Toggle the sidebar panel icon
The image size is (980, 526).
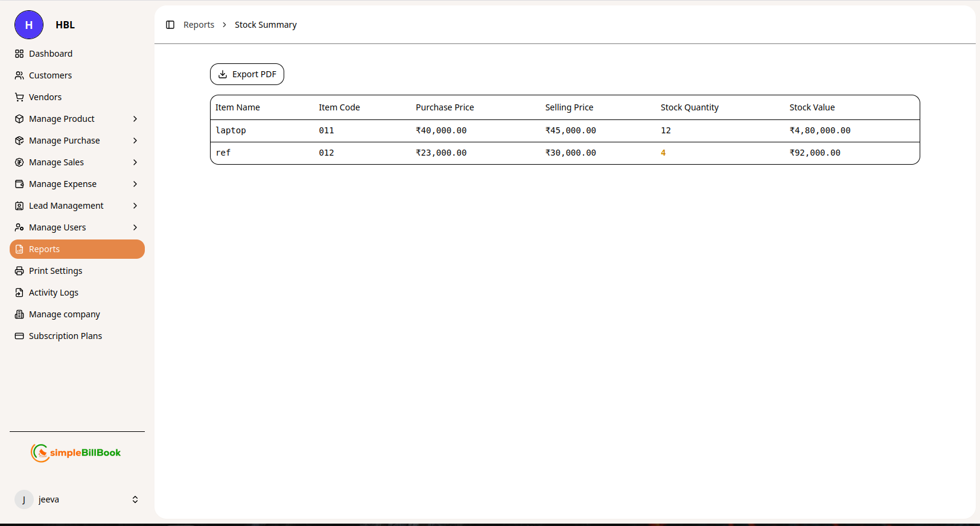coord(170,25)
